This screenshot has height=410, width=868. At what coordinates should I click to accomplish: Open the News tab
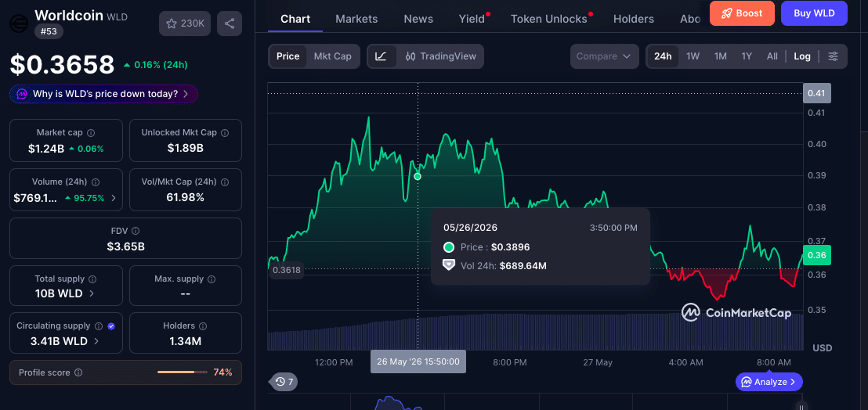click(418, 19)
